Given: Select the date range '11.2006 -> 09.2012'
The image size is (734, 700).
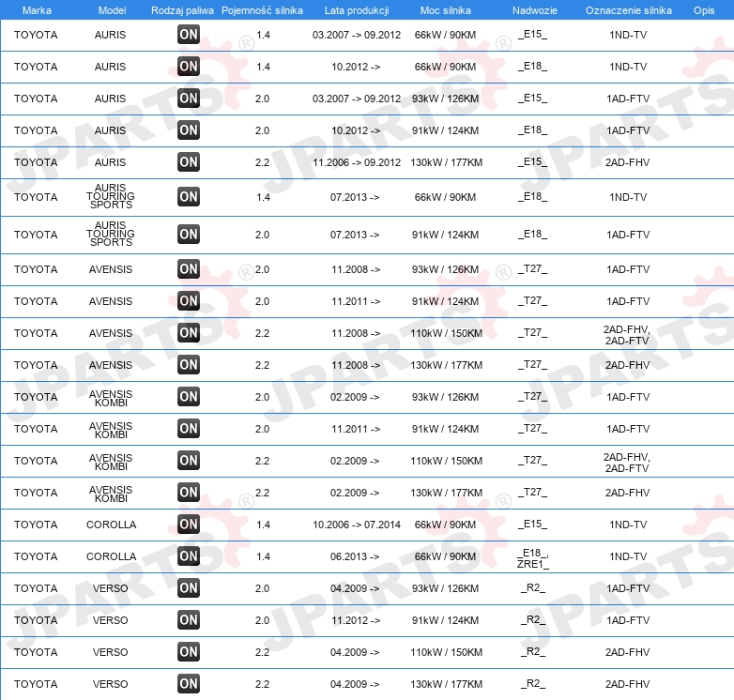Looking at the screenshot, I should (x=357, y=162).
